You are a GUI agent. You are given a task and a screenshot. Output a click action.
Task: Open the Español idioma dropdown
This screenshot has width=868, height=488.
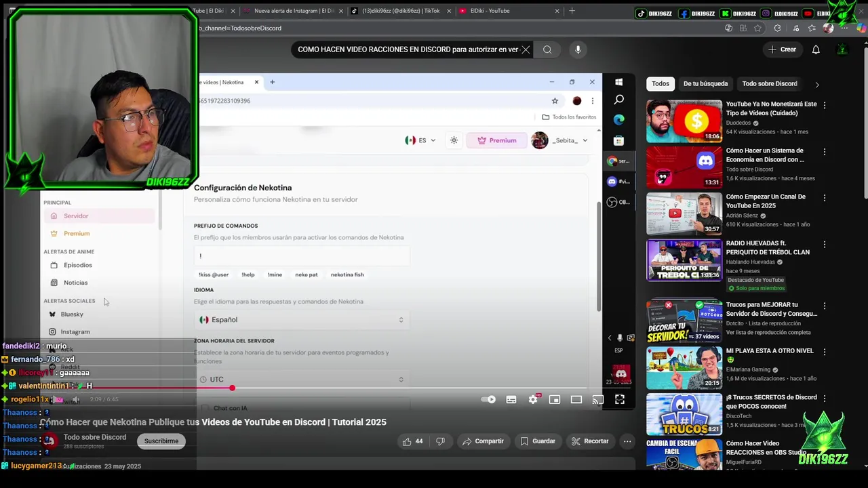[302, 320]
